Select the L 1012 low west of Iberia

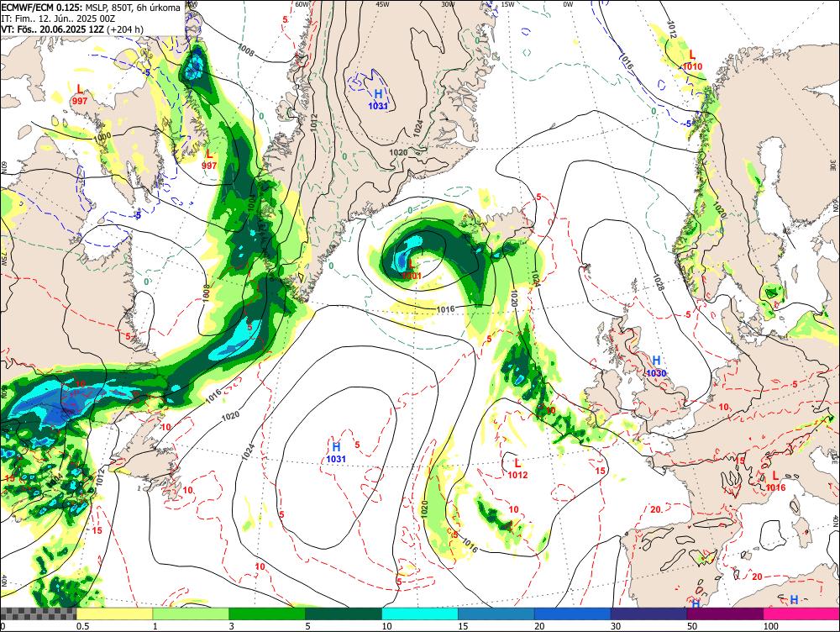[x=517, y=468]
